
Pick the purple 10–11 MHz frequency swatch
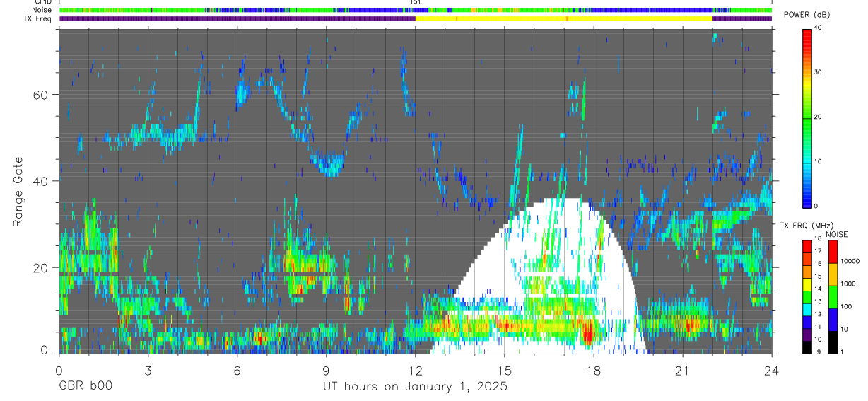pyautogui.click(x=807, y=335)
